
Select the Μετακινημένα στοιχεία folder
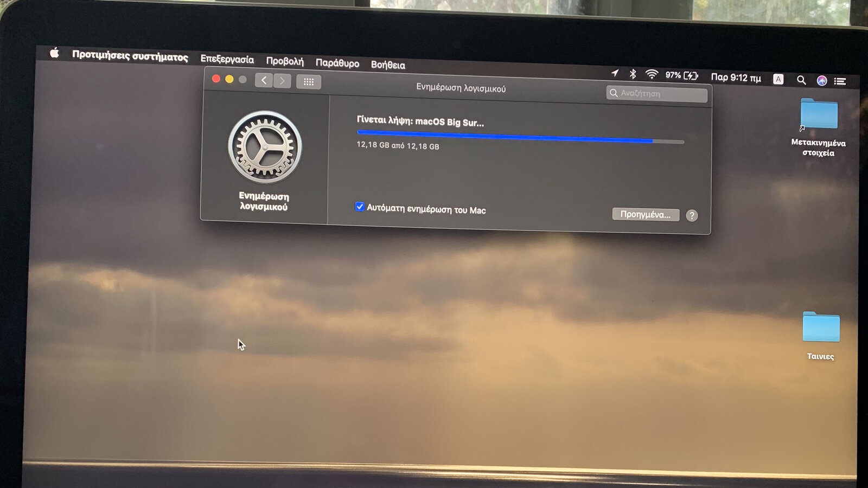tap(819, 127)
